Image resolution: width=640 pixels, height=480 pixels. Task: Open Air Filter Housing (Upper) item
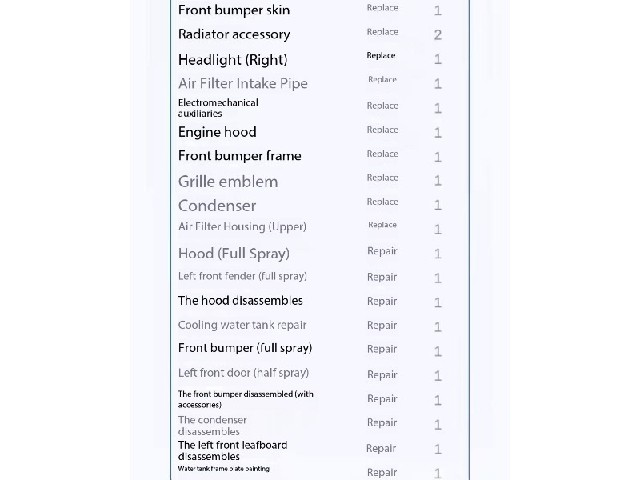coord(242,227)
